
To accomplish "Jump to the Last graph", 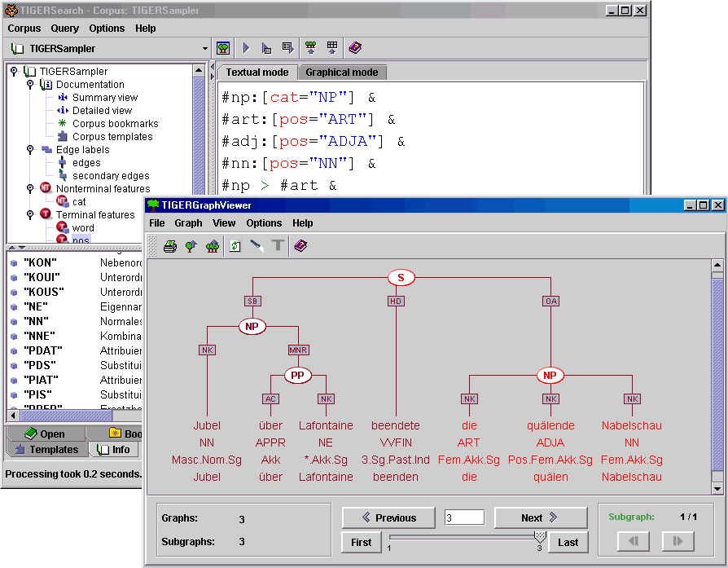I will point(568,543).
